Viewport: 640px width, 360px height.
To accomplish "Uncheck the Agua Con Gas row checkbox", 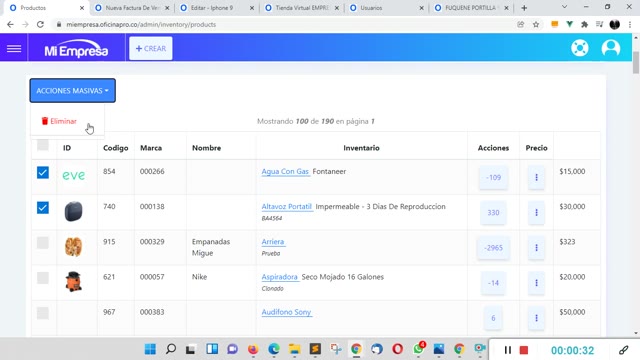I will pyautogui.click(x=43, y=172).
